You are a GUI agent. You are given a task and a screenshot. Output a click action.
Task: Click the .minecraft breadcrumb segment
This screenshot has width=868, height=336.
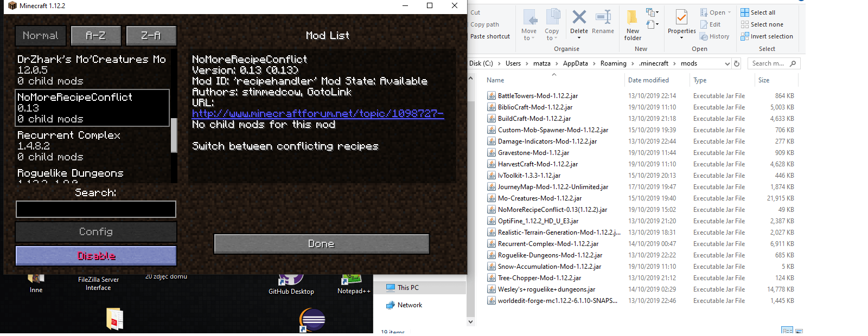point(654,63)
